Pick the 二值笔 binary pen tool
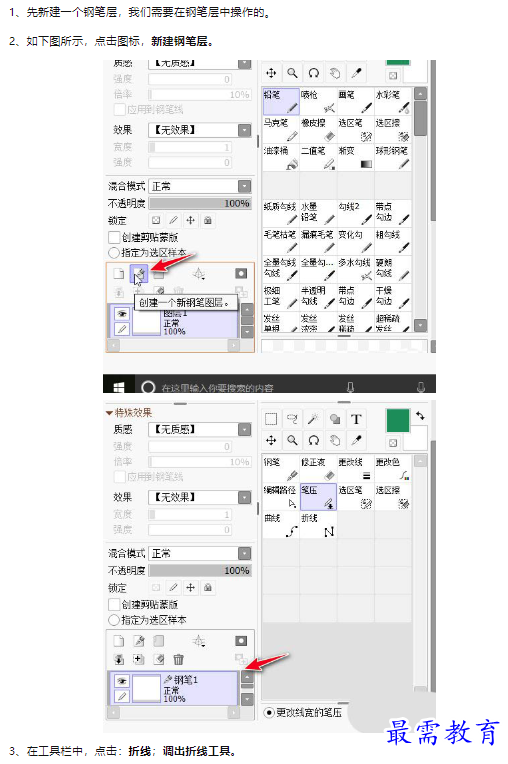The width and height of the screenshot is (508, 764). click(x=318, y=157)
